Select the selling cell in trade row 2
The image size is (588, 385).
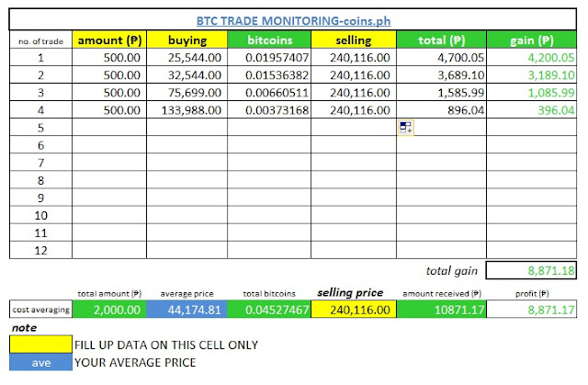pos(354,75)
